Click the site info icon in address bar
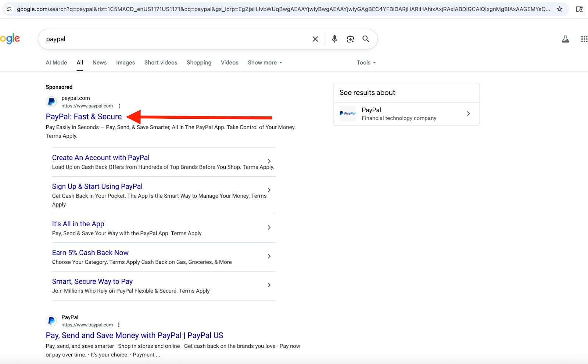The width and height of the screenshot is (588, 364). coord(9,9)
